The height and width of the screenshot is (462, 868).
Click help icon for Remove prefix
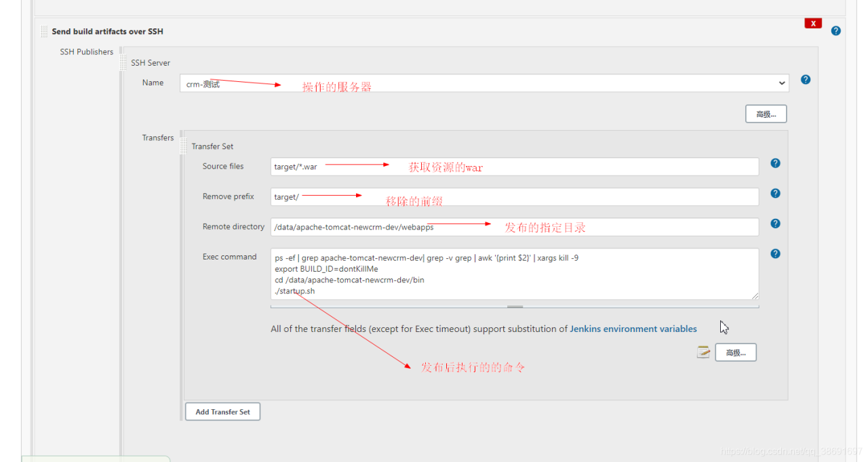pyautogui.click(x=776, y=194)
